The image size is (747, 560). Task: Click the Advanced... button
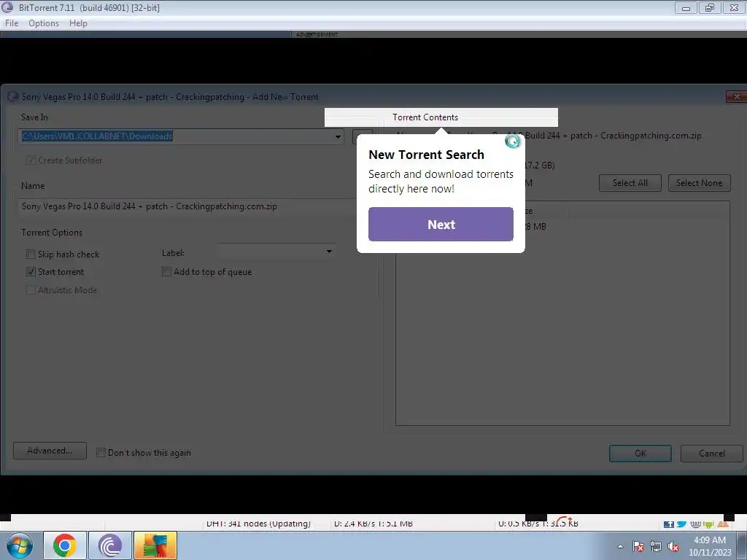point(50,451)
